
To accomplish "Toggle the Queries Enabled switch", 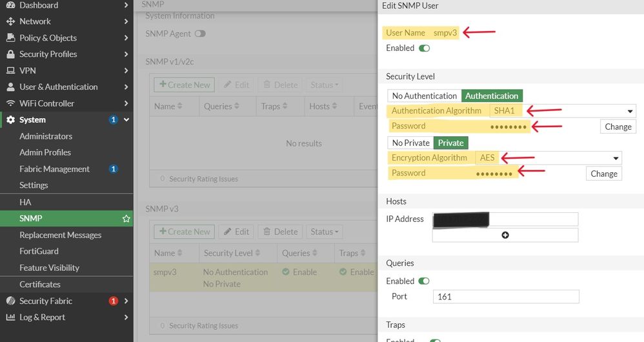I will pyautogui.click(x=424, y=281).
